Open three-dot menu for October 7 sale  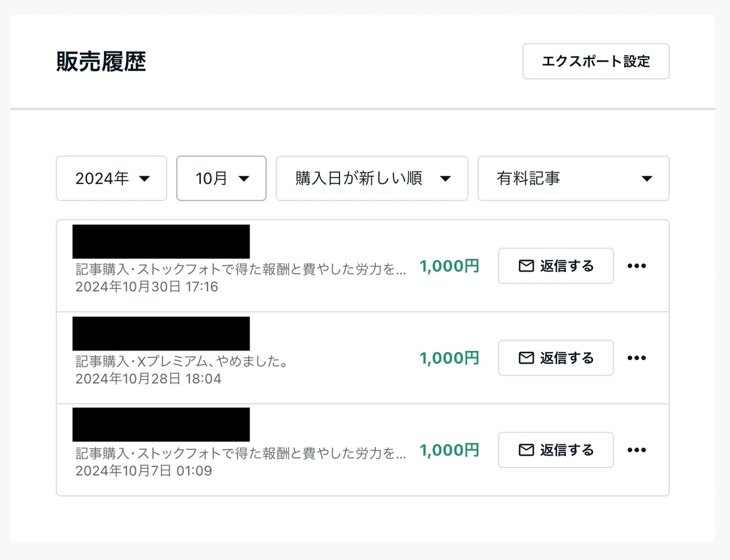click(636, 450)
